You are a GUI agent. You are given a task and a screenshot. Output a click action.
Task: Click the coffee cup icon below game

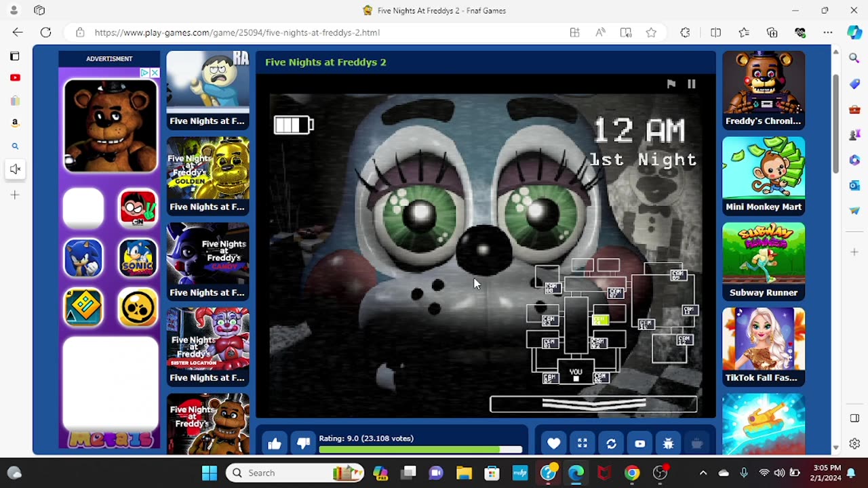click(x=697, y=444)
